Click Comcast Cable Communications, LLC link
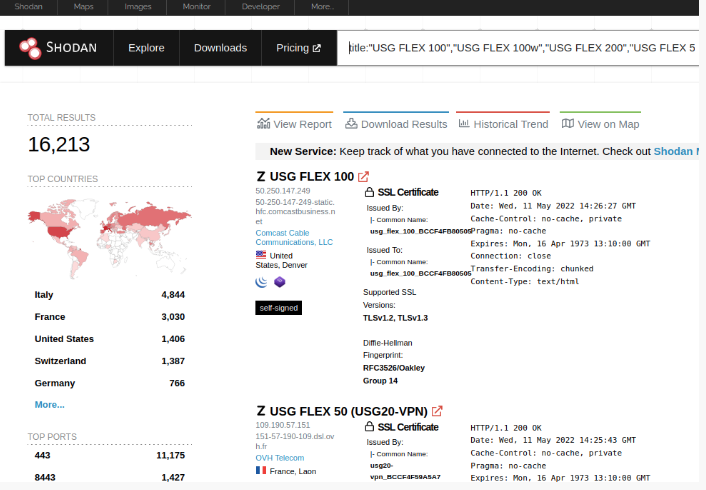Viewport: 706px width, 490px height. pyautogui.click(x=294, y=237)
